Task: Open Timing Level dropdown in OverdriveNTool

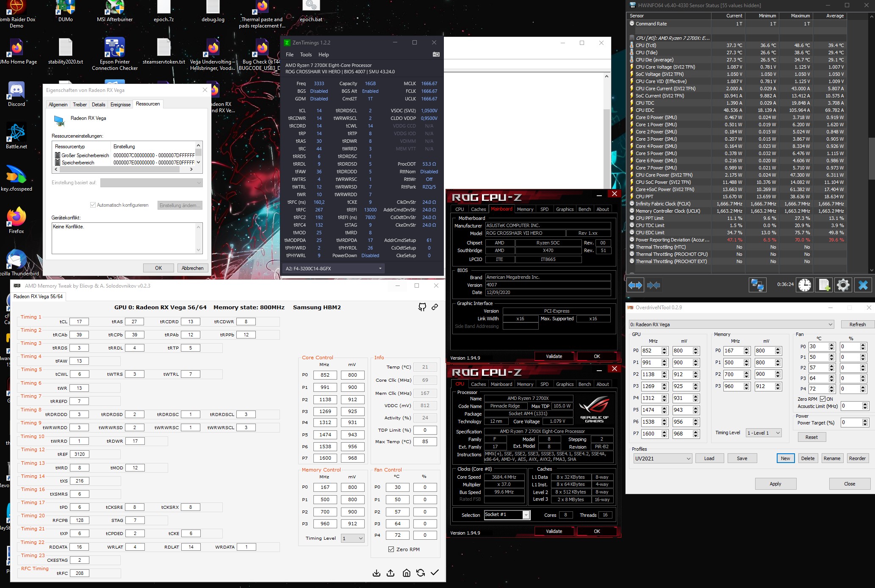Action: click(x=764, y=433)
